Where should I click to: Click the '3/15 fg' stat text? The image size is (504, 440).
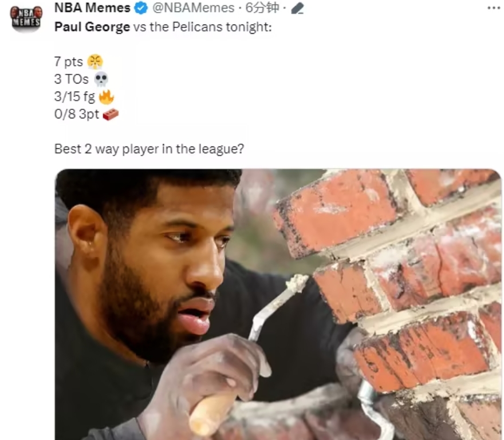74,97
